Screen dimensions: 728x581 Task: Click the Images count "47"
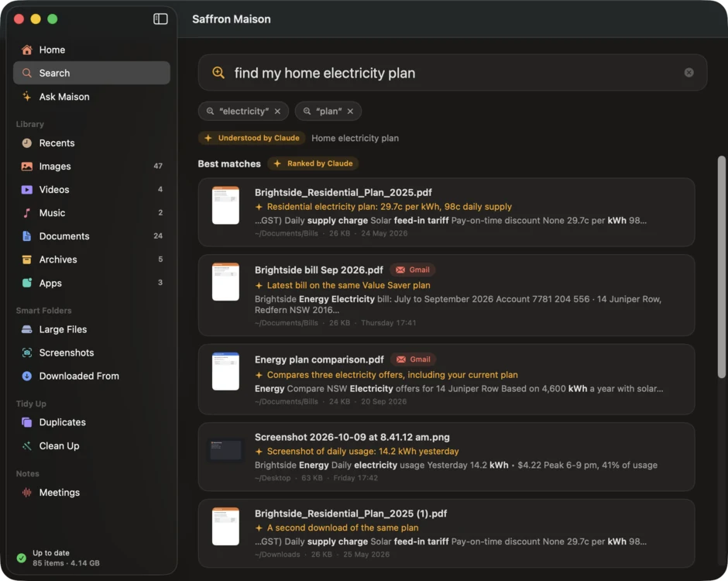click(x=158, y=166)
